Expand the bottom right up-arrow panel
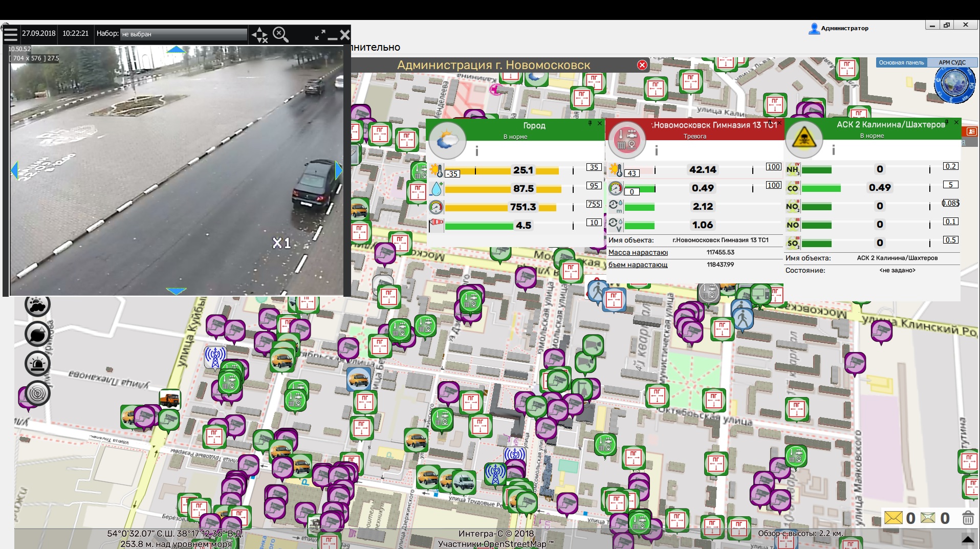 point(968,539)
